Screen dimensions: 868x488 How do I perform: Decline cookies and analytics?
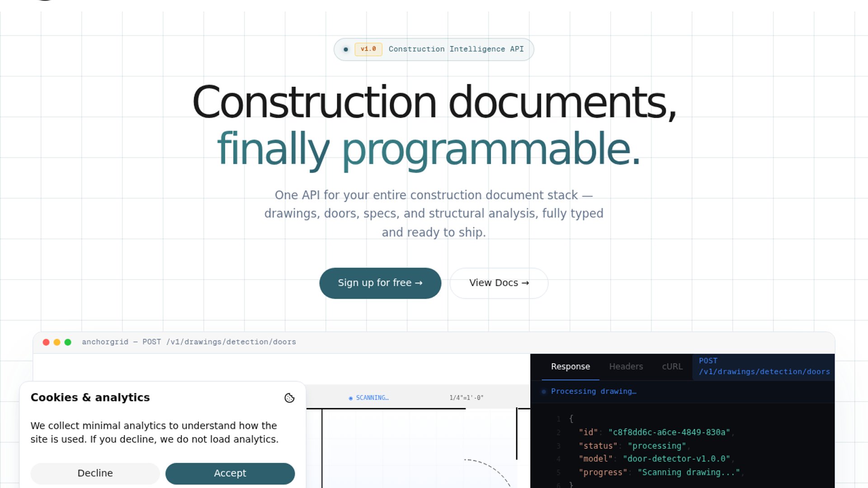click(95, 473)
